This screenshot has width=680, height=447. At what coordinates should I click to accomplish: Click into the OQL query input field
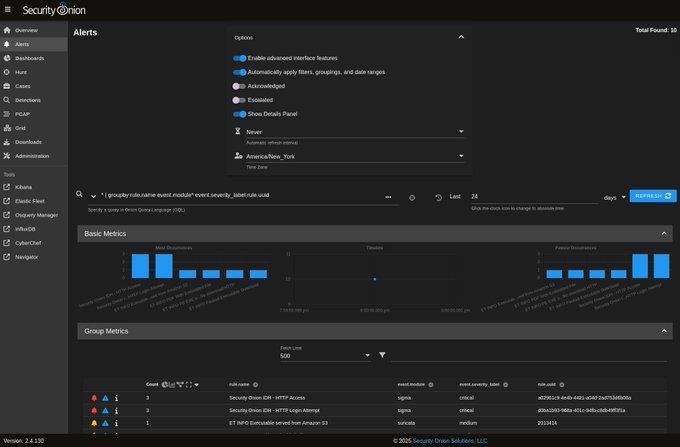pos(241,196)
